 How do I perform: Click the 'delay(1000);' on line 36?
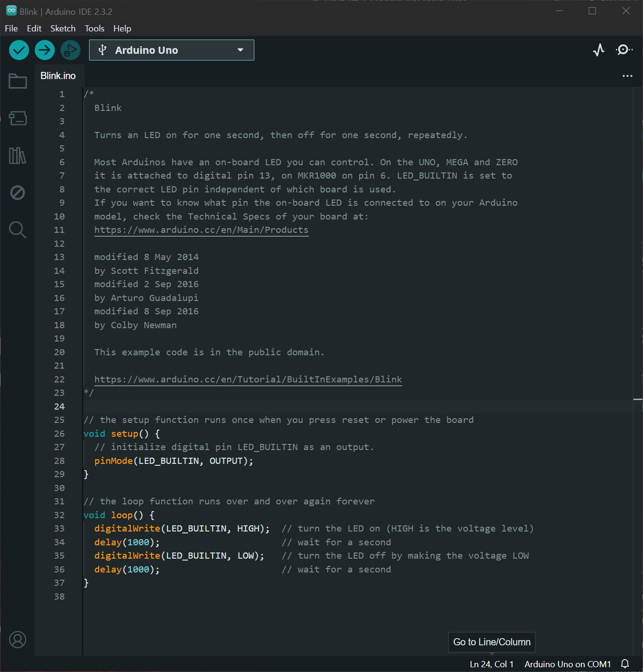pyautogui.click(x=127, y=569)
